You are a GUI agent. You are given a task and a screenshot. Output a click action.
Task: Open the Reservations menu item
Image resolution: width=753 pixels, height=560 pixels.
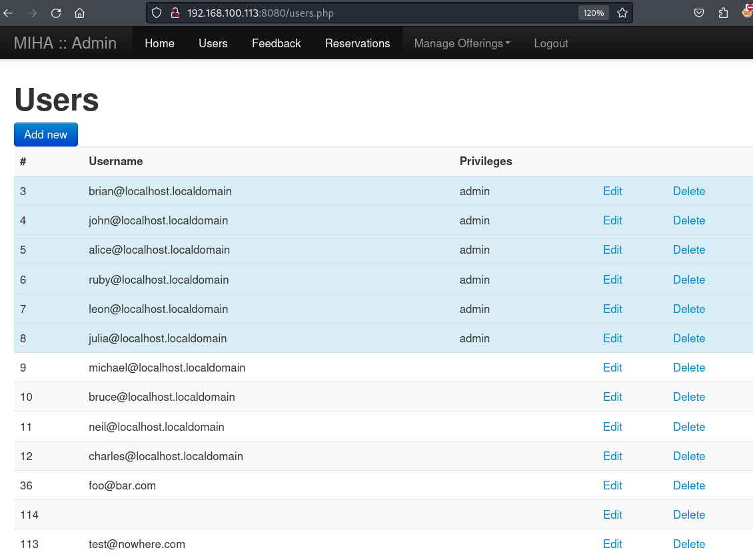click(x=357, y=43)
